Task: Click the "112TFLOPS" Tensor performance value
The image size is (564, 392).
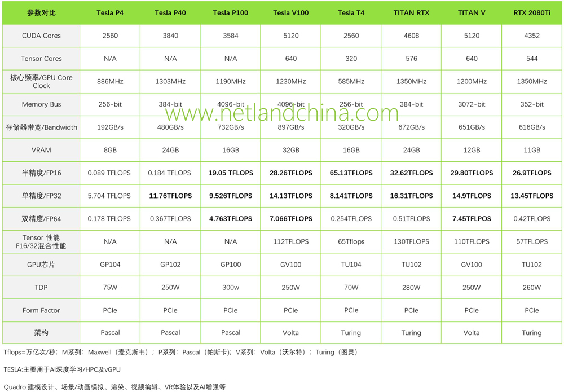Action: point(290,241)
